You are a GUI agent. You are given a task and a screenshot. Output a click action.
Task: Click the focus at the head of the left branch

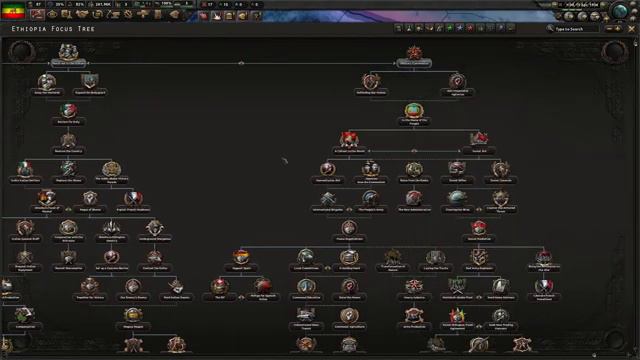(68, 56)
